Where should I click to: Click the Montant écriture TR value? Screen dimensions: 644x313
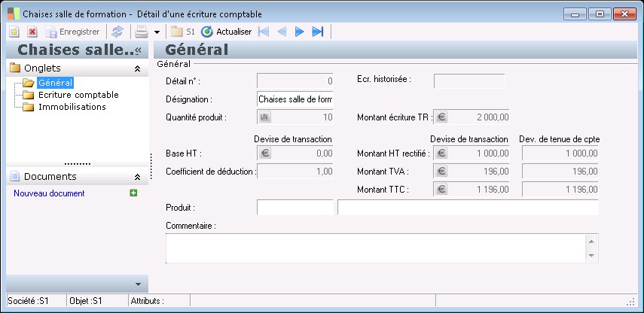tap(479, 117)
